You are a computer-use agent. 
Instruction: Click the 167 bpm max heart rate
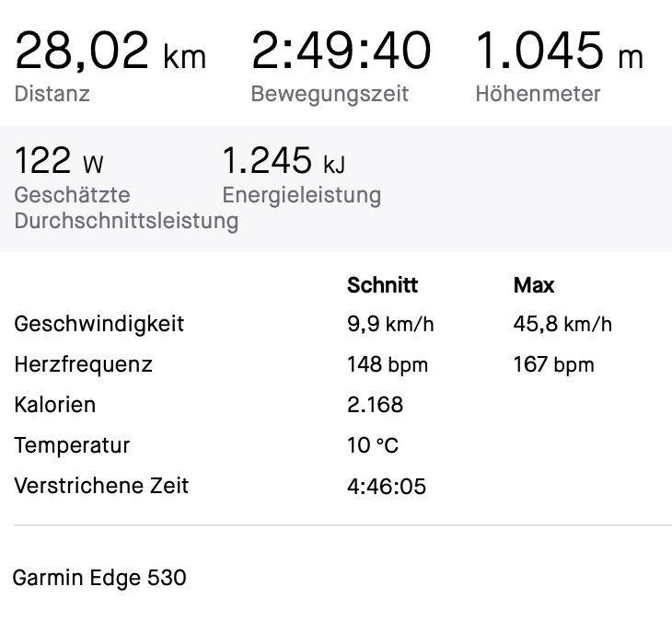click(x=553, y=364)
